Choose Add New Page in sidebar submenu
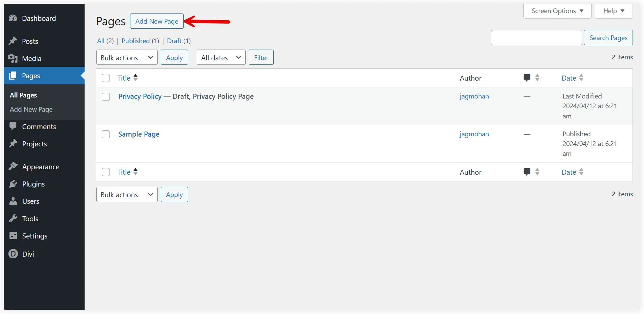Image resolution: width=644 pixels, height=314 pixels. [31, 109]
